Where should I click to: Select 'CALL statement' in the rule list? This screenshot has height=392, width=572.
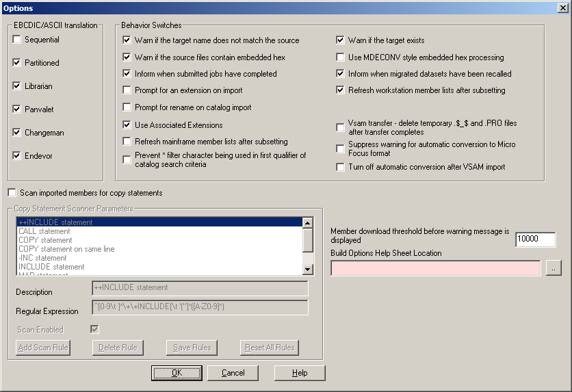coord(44,231)
